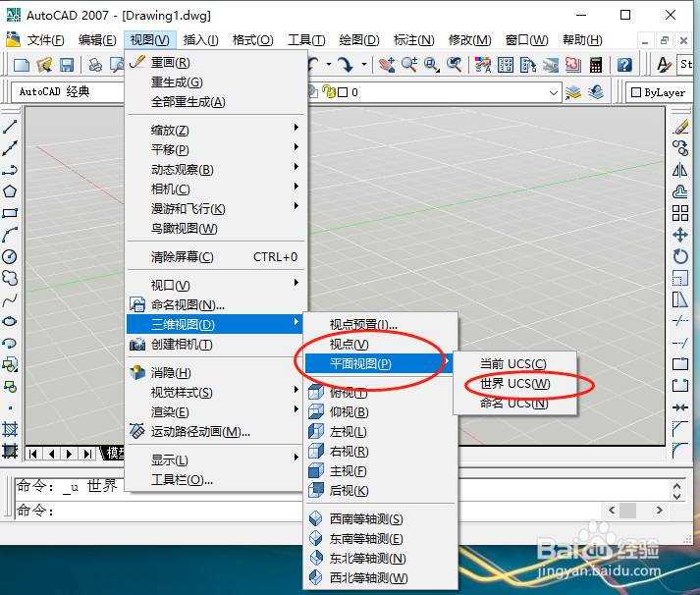Click the Array modify tool

coord(680,213)
